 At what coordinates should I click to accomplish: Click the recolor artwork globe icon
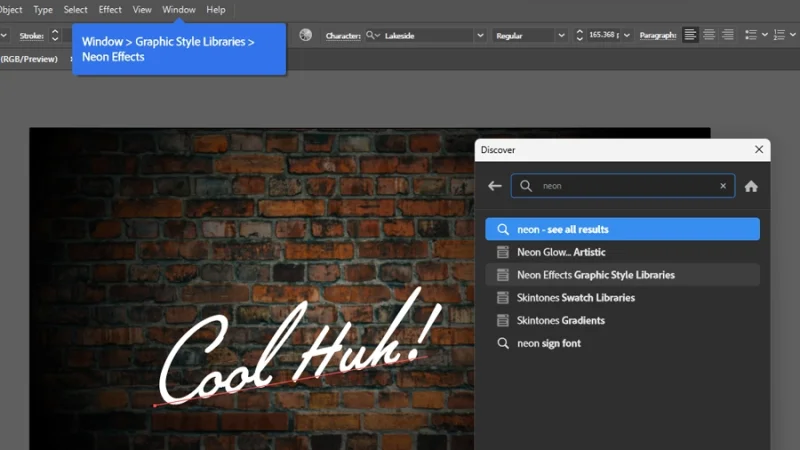pyautogui.click(x=306, y=35)
